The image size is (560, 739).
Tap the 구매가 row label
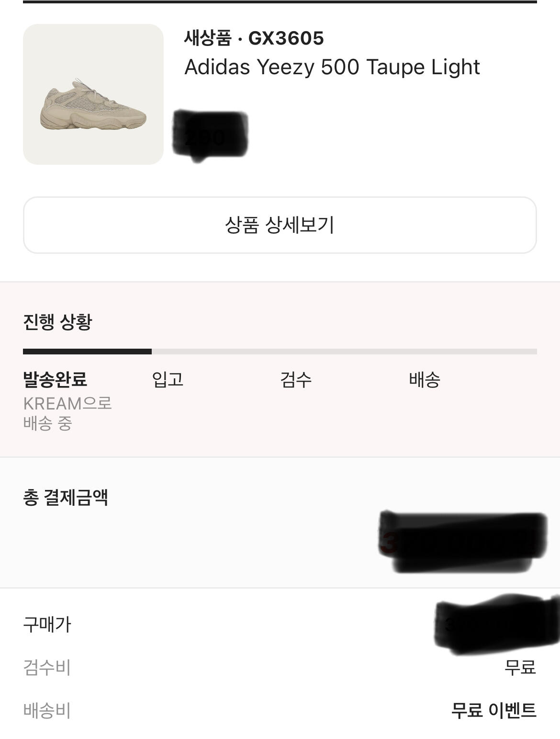[47, 625]
